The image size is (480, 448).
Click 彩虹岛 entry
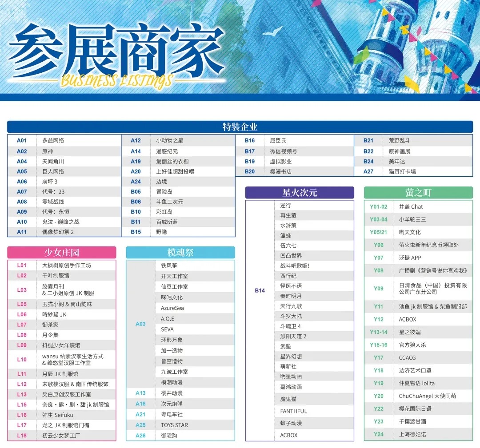(164, 212)
